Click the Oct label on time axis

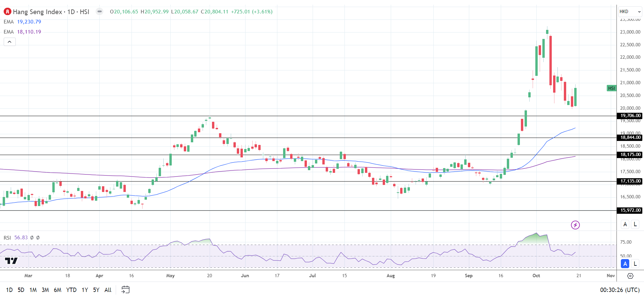[x=536, y=276]
